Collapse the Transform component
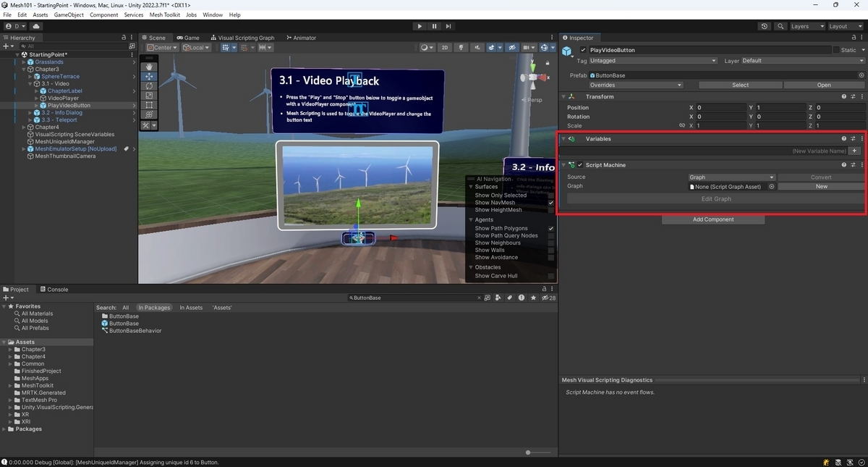 pos(563,96)
